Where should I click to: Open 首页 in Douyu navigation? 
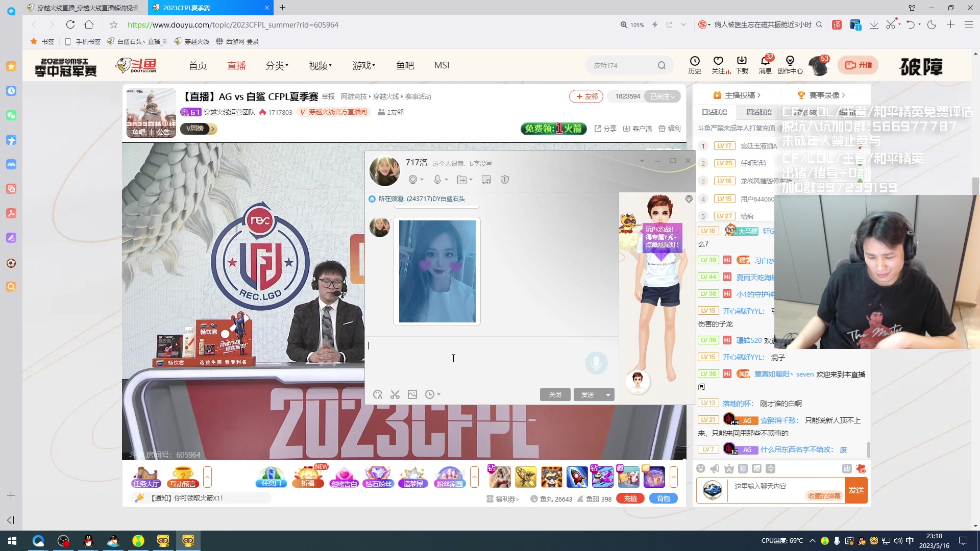198,65
